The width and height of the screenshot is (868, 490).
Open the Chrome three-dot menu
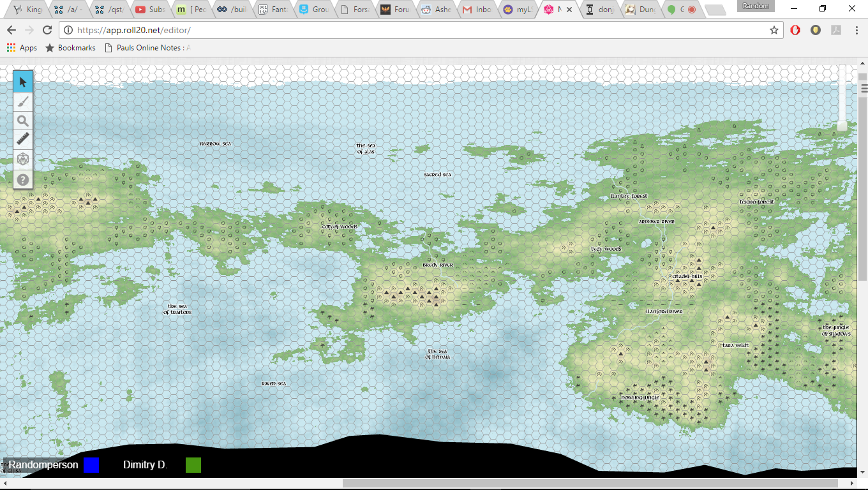click(856, 30)
